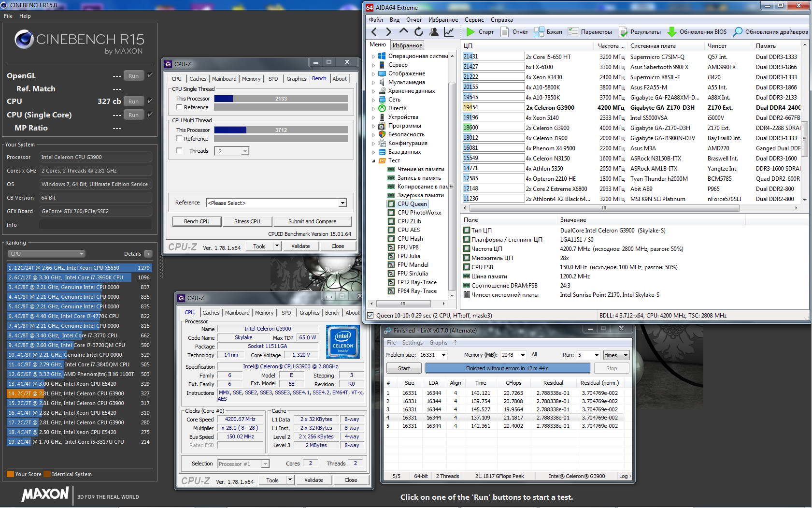Click Validate in the lower CPU-Z window

coord(313,480)
